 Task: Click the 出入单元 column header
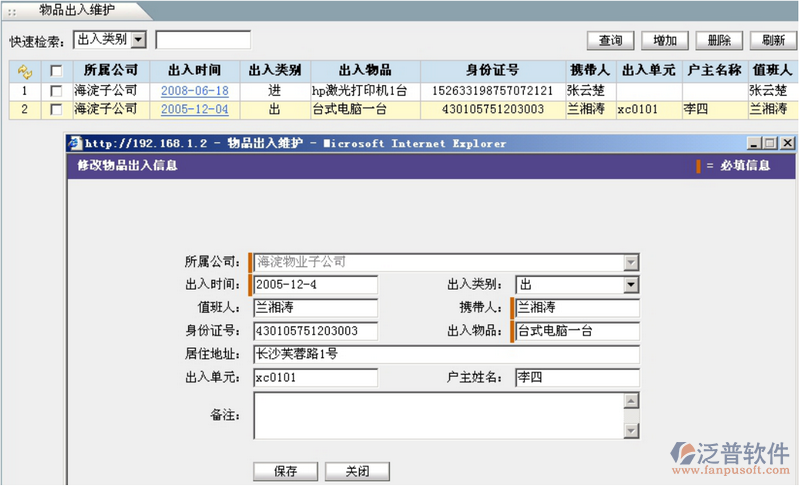click(649, 70)
